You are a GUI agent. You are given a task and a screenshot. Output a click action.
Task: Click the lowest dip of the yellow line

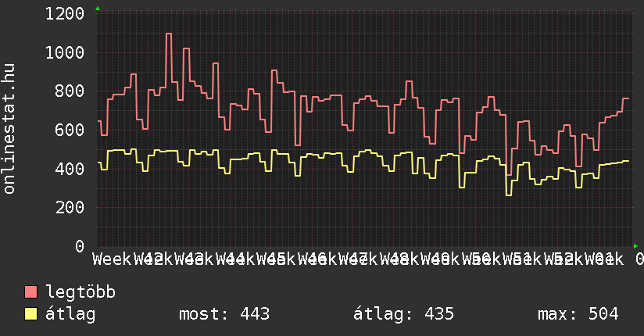(509, 195)
